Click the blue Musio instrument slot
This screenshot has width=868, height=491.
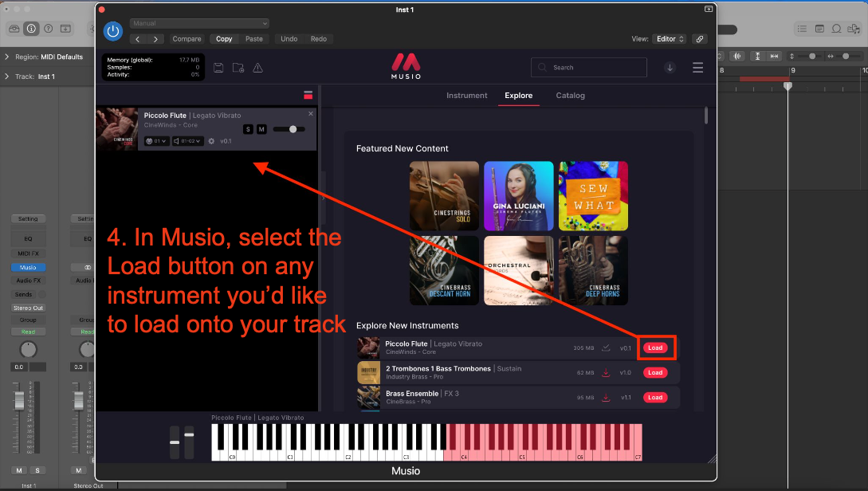coord(28,267)
